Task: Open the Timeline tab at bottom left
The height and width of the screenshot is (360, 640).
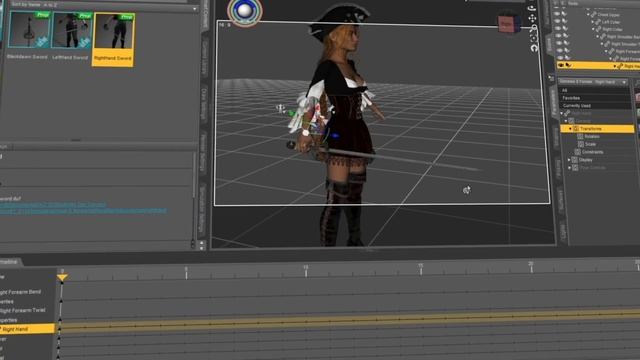Action: pos(9,262)
